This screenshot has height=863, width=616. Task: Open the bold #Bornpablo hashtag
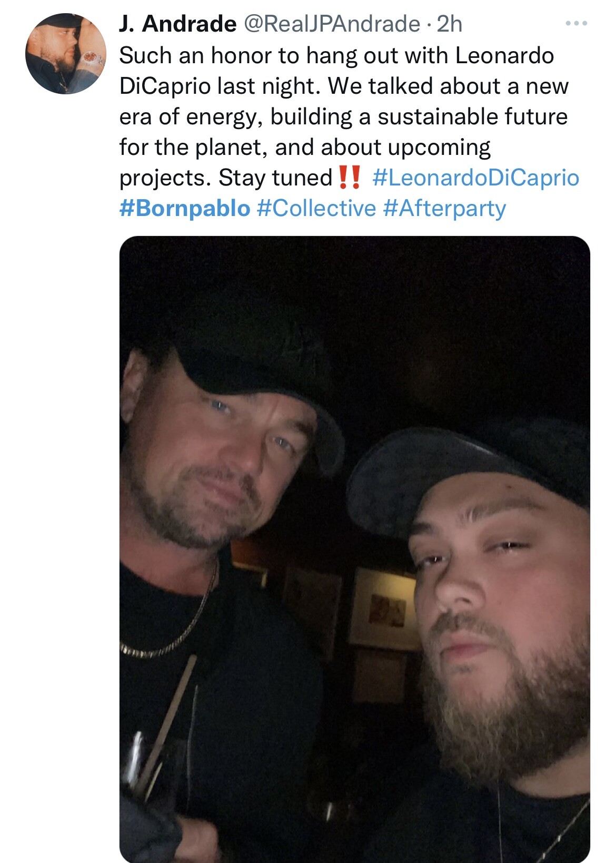coord(185,208)
